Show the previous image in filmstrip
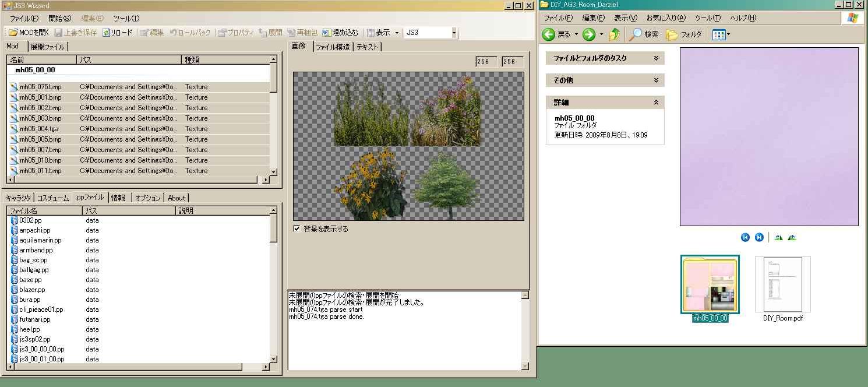The height and width of the screenshot is (387, 868). [745, 237]
